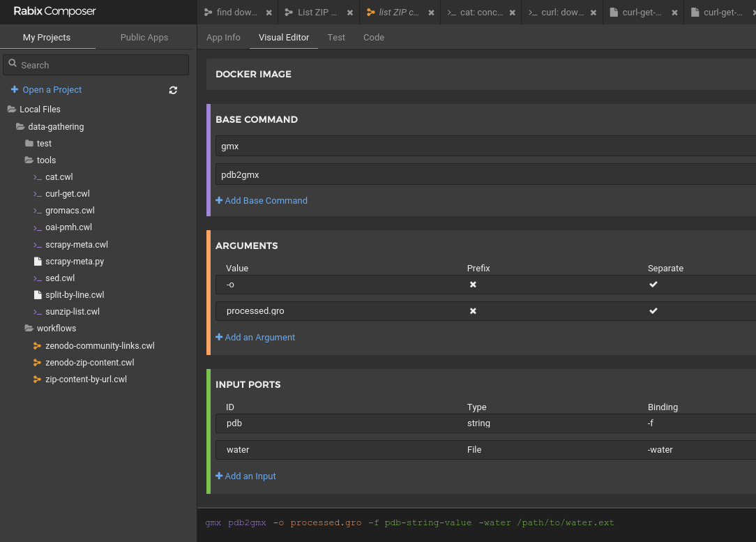Click the refresh projects icon

[x=173, y=90]
